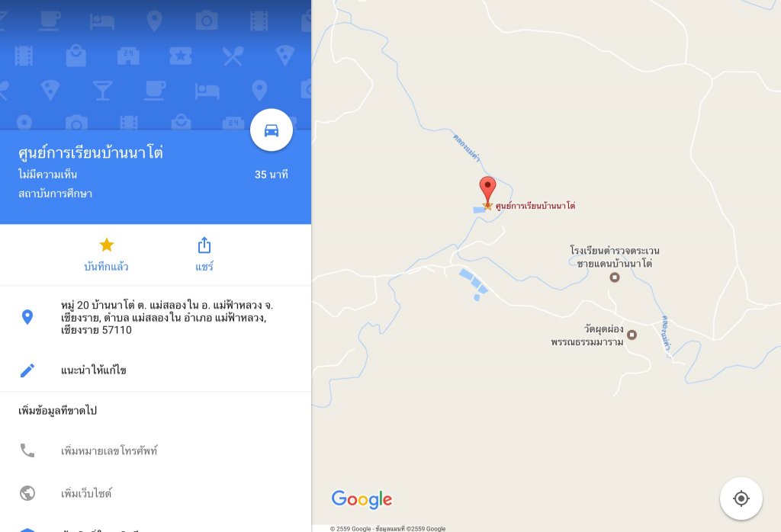Screen dimensions: 781x532
Task: Click the globe icon to add website
Action: point(27,493)
